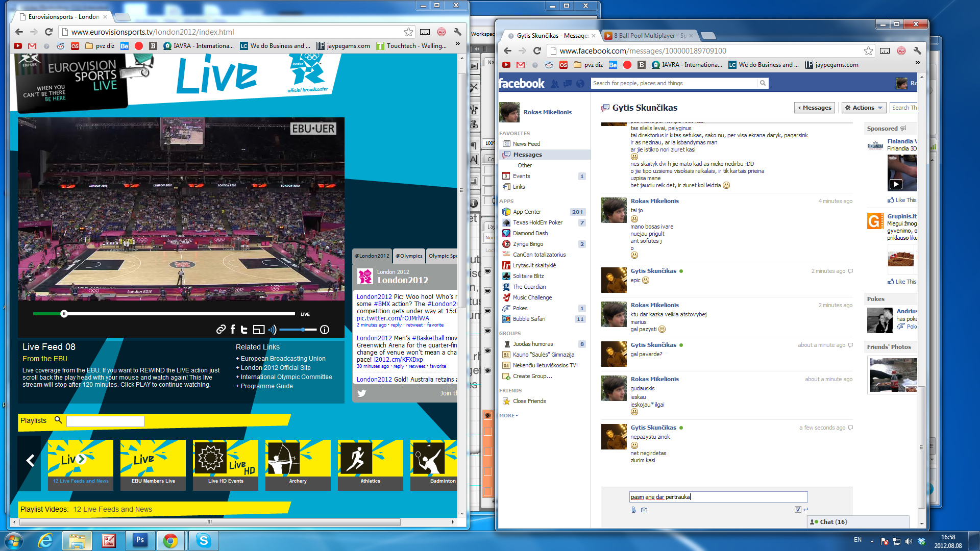Show player info with circled i
980x551 pixels.
pyautogui.click(x=325, y=330)
